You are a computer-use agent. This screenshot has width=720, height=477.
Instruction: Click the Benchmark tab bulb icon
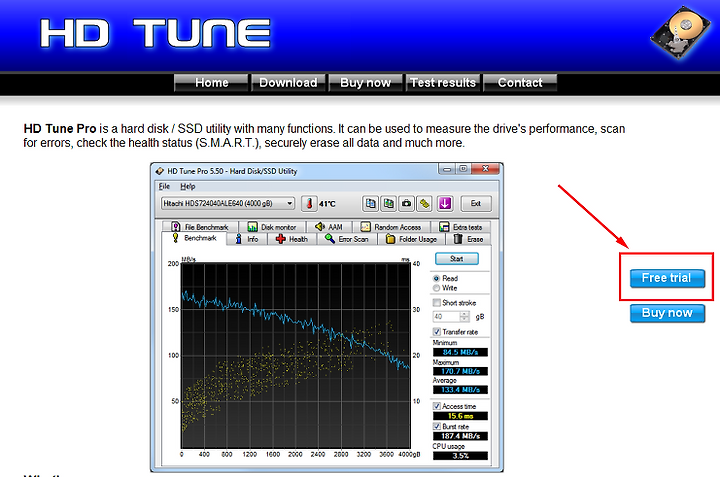click(175, 238)
